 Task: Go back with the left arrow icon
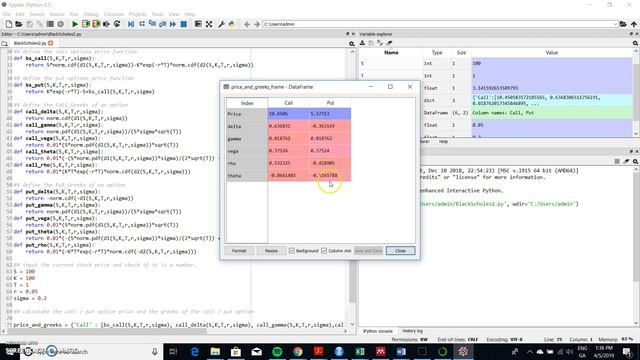tap(247, 24)
